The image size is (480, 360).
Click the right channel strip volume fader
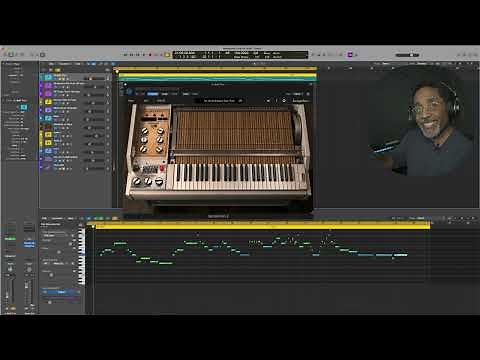click(27, 285)
